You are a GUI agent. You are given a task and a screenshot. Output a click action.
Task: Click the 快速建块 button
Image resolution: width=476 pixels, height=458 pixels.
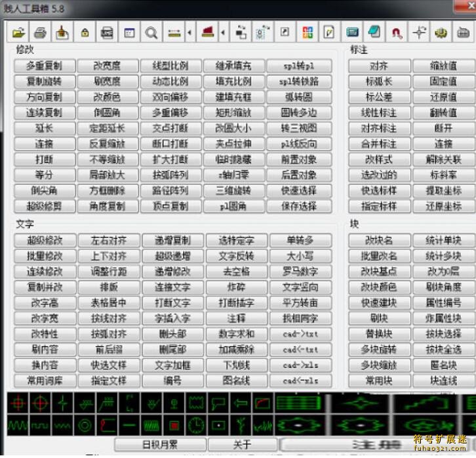tap(380, 302)
